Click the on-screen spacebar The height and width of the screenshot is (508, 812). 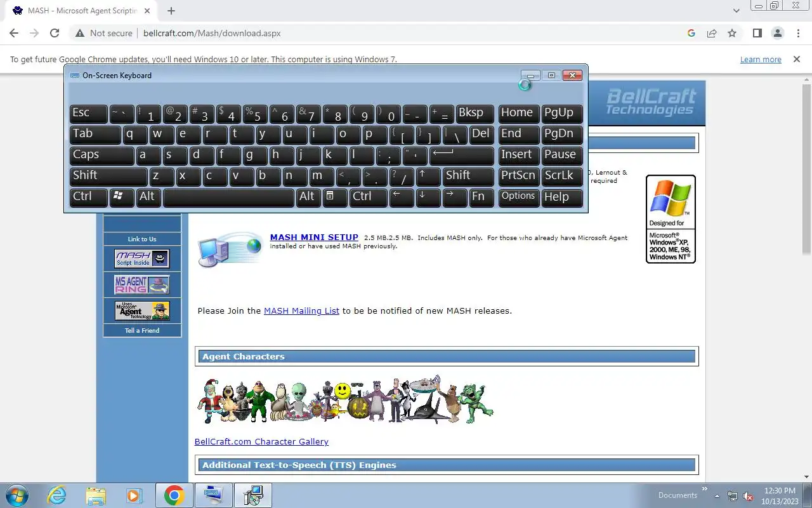pyautogui.click(x=228, y=197)
